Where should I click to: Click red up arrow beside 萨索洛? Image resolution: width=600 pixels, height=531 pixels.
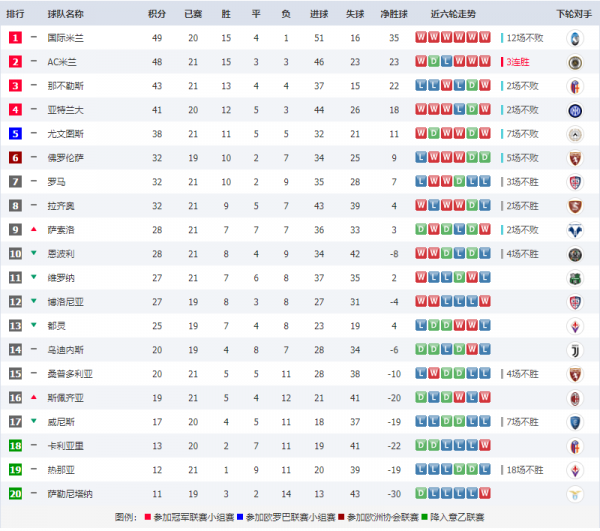tap(34, 229)
